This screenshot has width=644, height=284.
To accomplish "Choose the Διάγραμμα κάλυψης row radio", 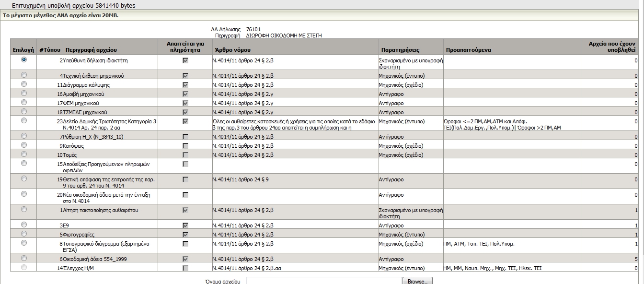I will click(x=24, y=84).
